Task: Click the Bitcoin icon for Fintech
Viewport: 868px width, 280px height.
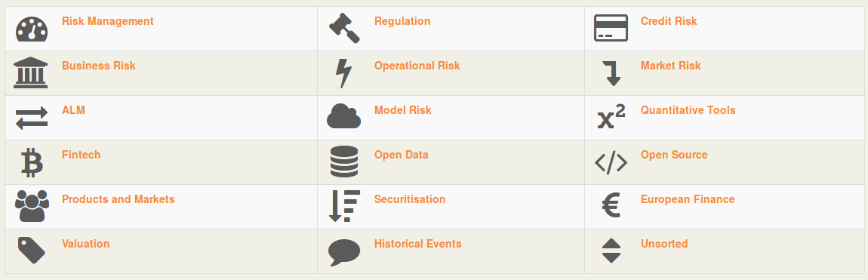Action: (32, 162)
